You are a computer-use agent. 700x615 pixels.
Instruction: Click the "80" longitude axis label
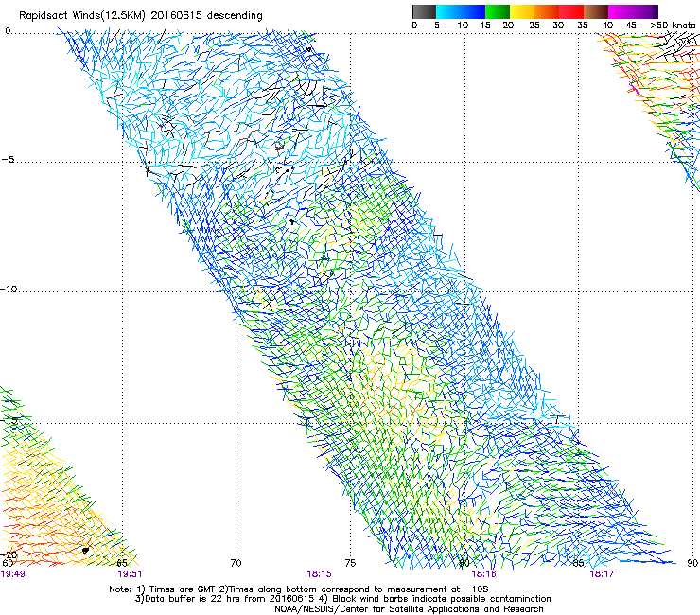point(464,563)
